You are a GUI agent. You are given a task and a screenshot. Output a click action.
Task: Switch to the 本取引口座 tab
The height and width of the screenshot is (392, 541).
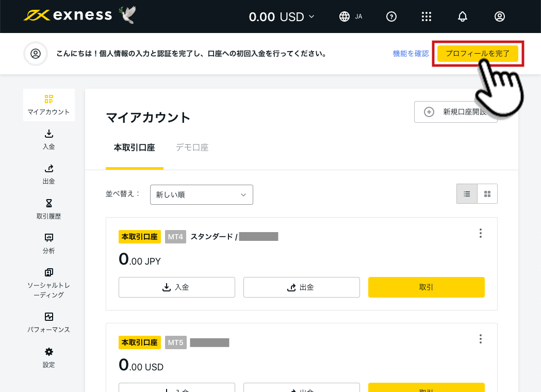click(135, 148)
